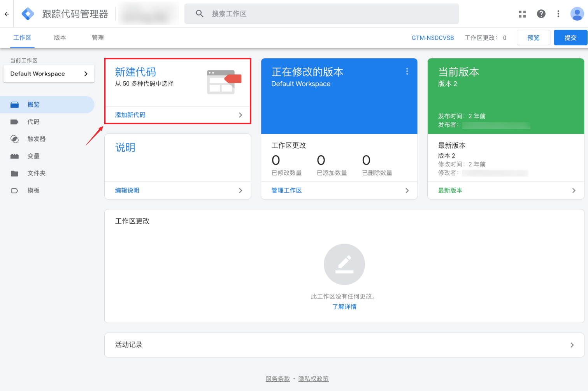The width and height of the screenshot is (588, 391).
Task: Click the help question mark icon
Action: [x=541, y=14]
